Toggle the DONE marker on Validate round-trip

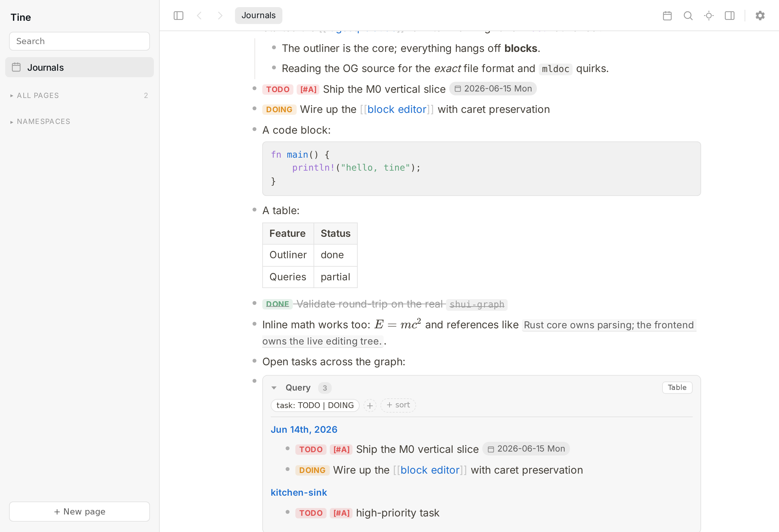[277, 304]
